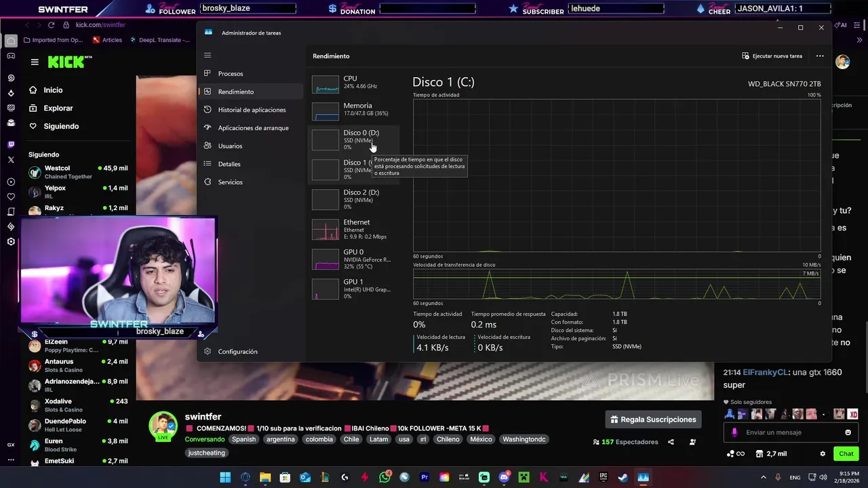The height and width of the screenshot is (488, 868).
Task: Click the user icon beside the share icon
Action: point(692,442)
